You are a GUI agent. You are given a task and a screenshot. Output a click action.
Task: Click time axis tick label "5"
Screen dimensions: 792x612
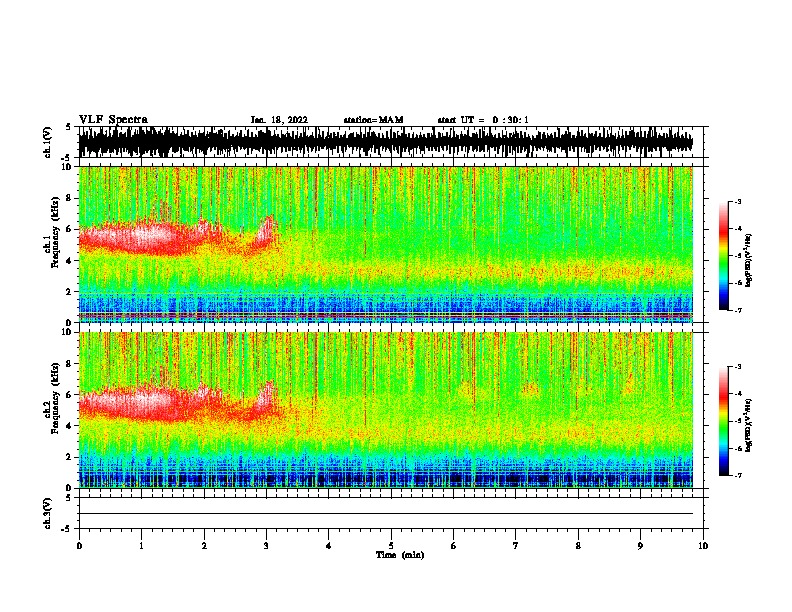391,546
